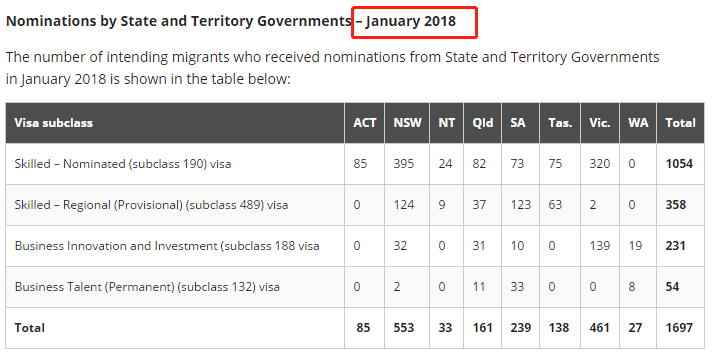This screenshot has height=364, width=718.
Task: Select the Vic. value 320 cell
Action: pyautogui.click(x=599, y=164)
